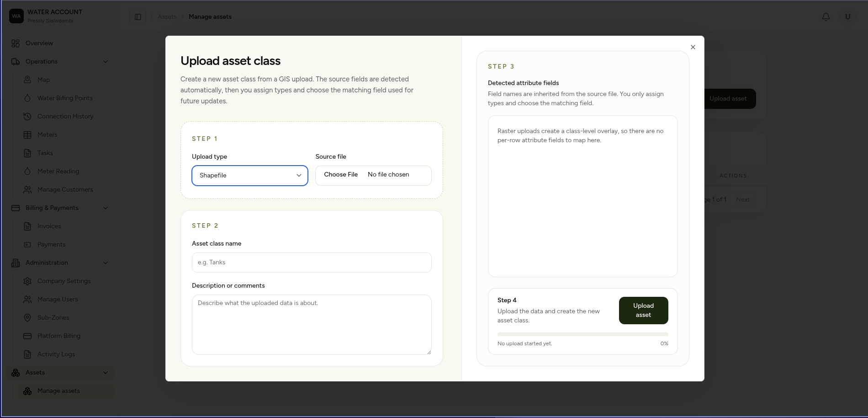The height and width of the screenshot is (418, 868).
Task: Click the 'ACTIONS' column header
Action: click(733, 176)
